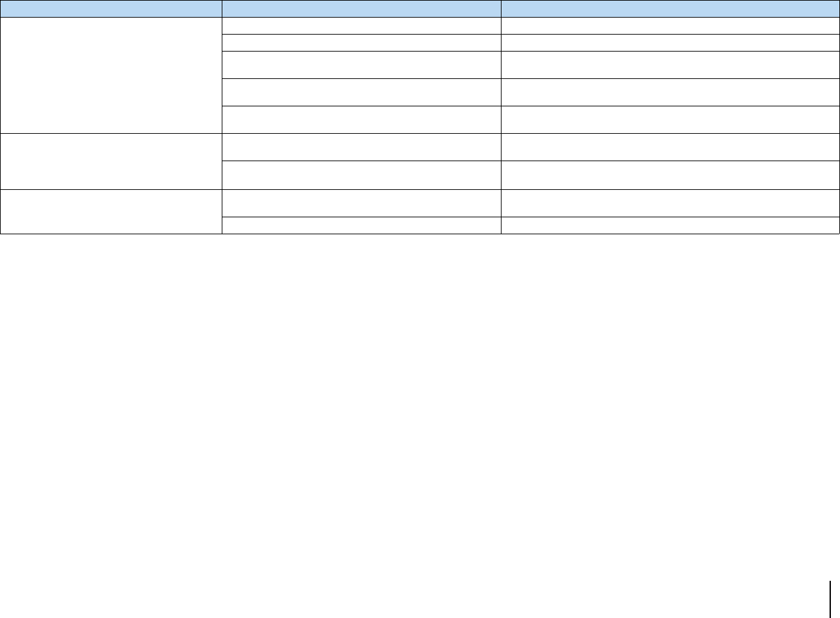Select the middle column's blue header cell

[361, 8]
